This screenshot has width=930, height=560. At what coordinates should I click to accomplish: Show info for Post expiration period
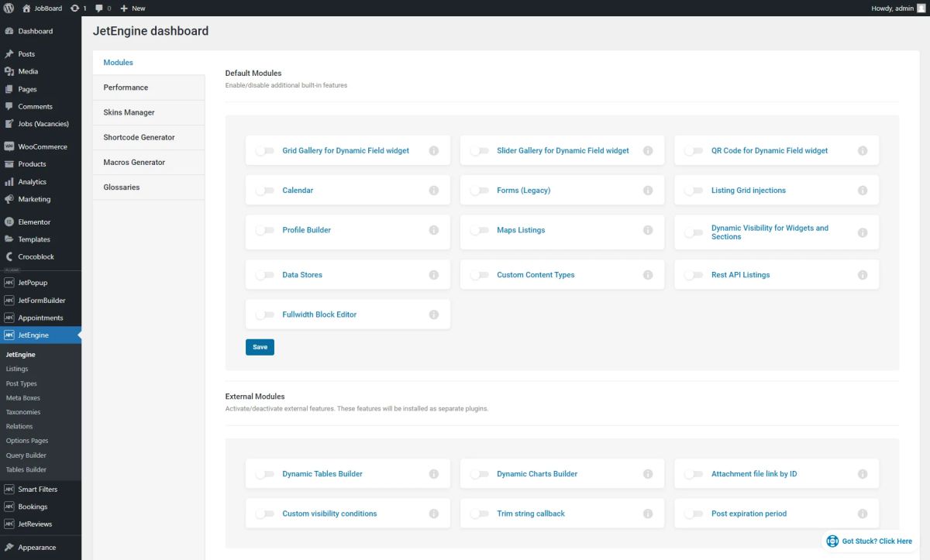click(863, 514)
